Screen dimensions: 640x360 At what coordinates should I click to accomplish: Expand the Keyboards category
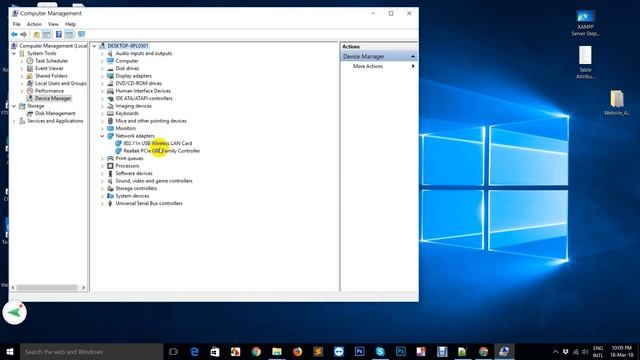click(x=102, y=113)
